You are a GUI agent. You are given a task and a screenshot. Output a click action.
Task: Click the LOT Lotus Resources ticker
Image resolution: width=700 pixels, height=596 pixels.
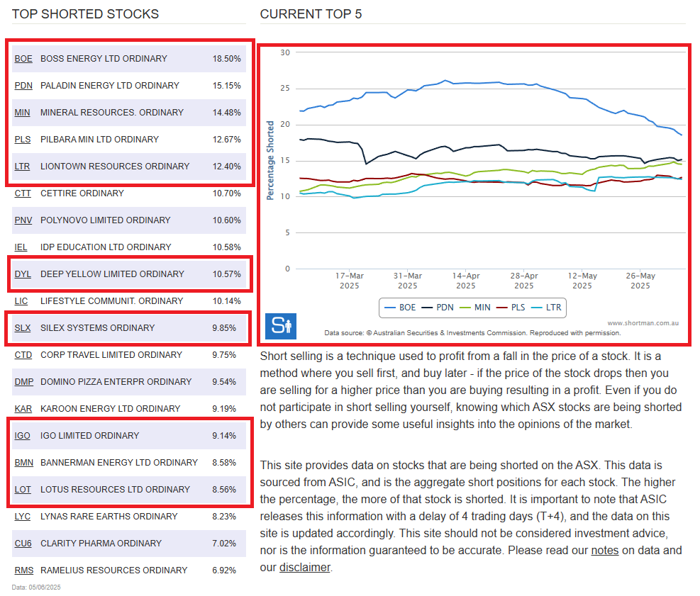23,490
